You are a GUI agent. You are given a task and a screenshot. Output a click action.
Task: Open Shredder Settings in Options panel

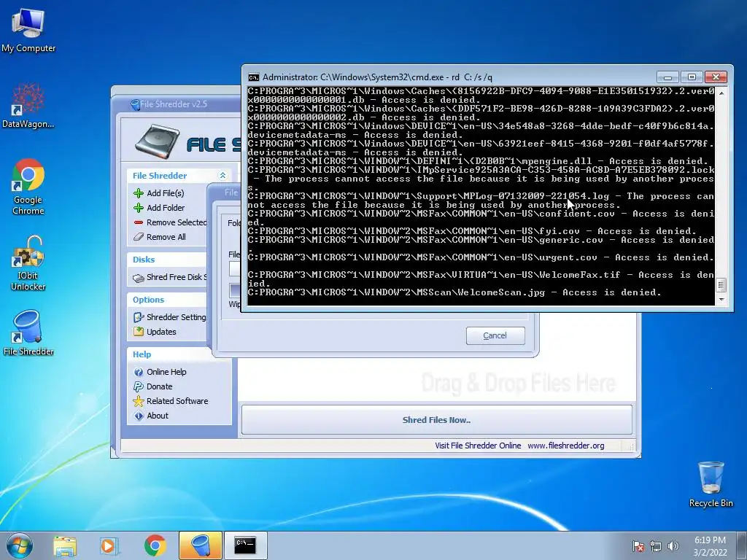[169, 317]
